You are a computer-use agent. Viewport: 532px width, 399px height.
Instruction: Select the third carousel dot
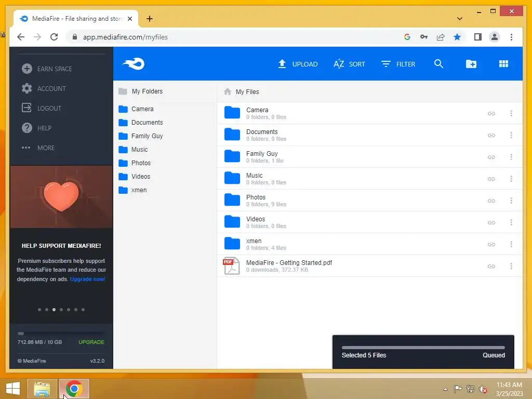54,310
